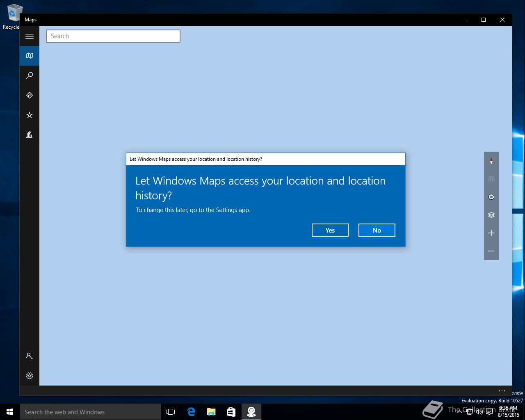Image resolution: width=525 pixels, height=420 pixels.
Task: Open the Search icon in Maps sidebar
Action: click(30, 75)
